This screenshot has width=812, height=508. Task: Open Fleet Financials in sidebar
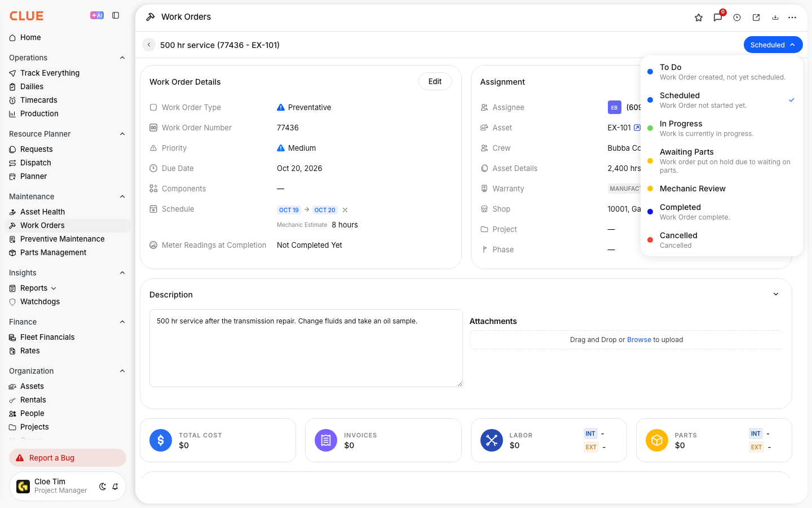pos(68,337)
